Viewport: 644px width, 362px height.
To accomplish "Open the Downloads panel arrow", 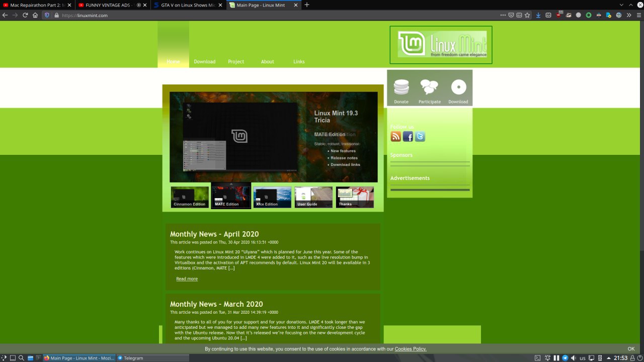I will 538,15.
